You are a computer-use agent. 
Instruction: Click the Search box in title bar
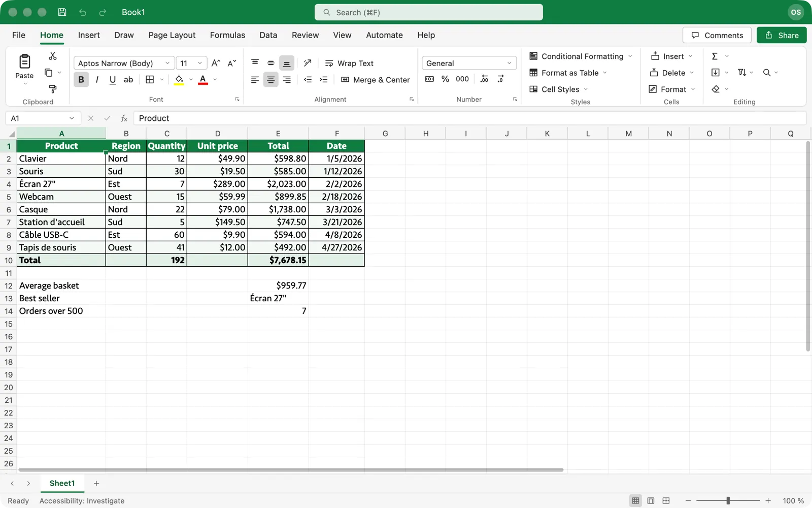click(x=429, y=12)
